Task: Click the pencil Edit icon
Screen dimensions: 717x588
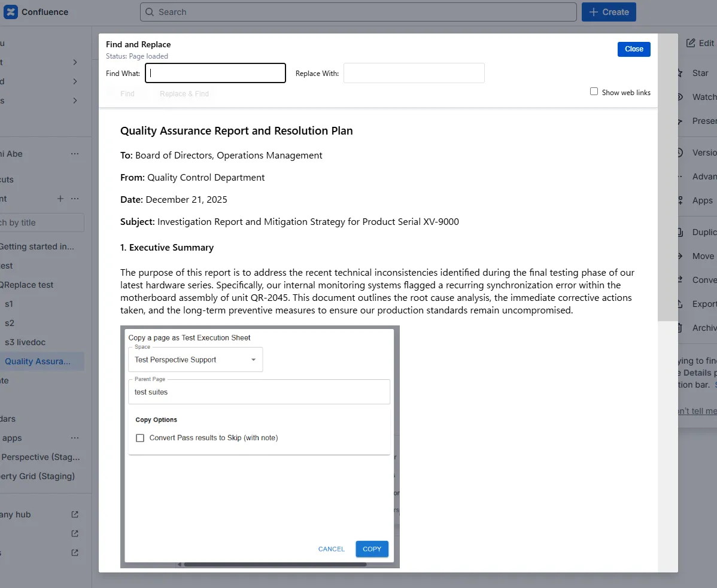Action: (691, 43)
